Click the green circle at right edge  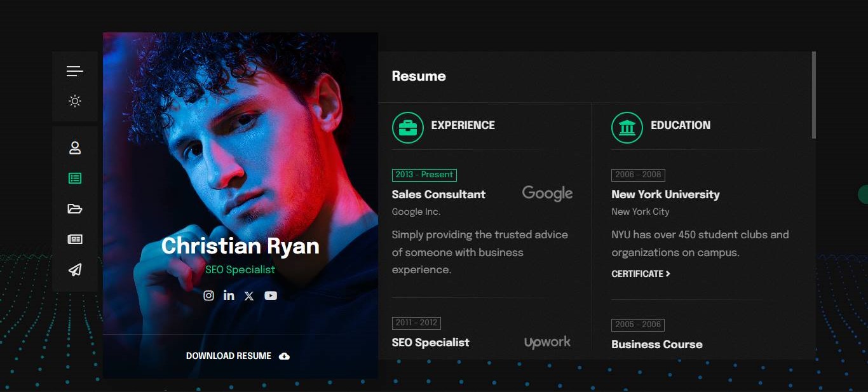point(863,194)
